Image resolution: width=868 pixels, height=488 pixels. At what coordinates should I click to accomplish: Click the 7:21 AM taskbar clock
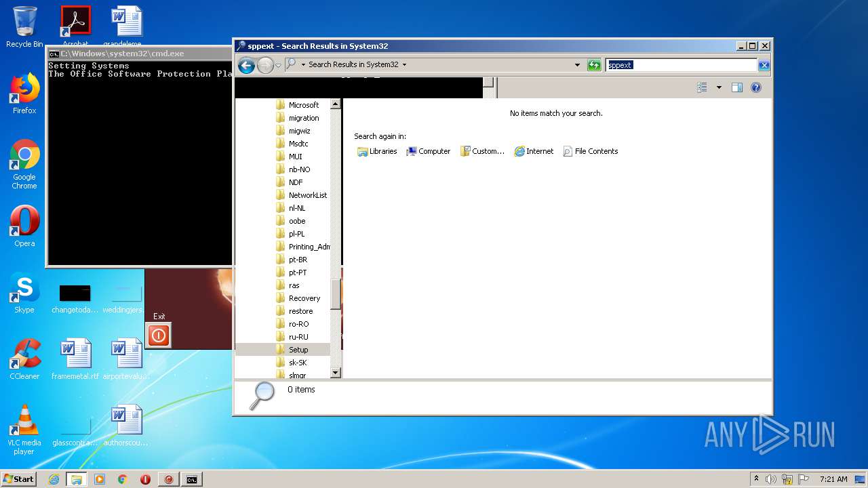[x=833, y=479]
